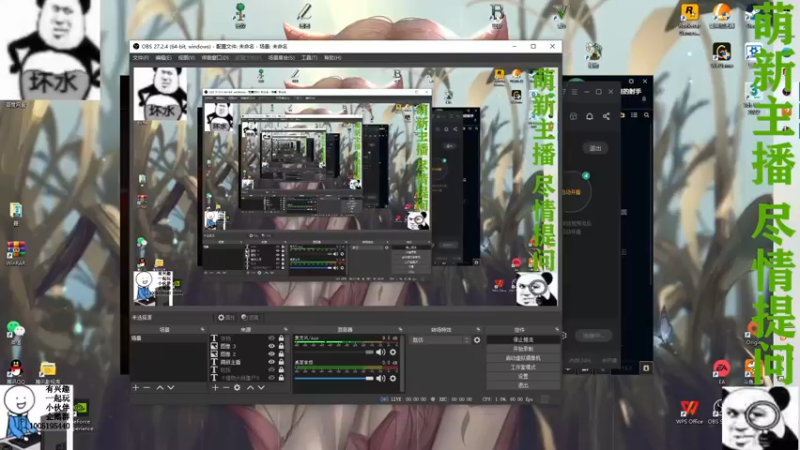Open the WPS Office desktop icon
This screenshot has height=450, width=800.
coord(689,412)
